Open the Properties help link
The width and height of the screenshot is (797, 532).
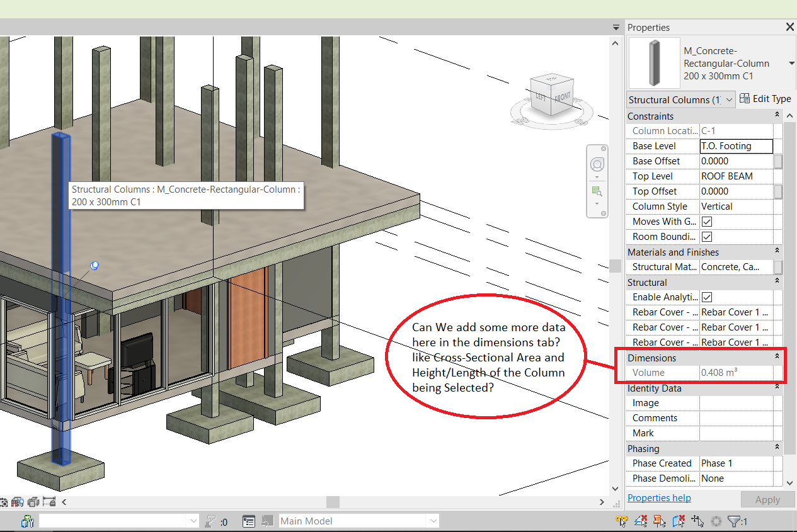tap(659, 497)
